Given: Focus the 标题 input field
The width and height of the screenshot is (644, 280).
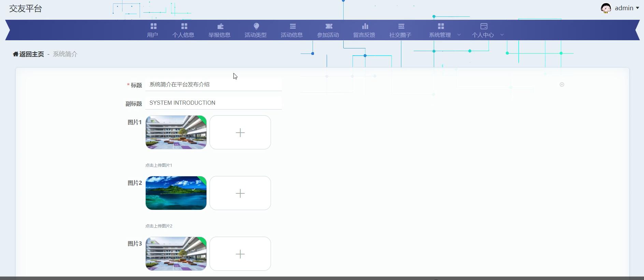Looking at the screenshot, I should pos(214,84).
